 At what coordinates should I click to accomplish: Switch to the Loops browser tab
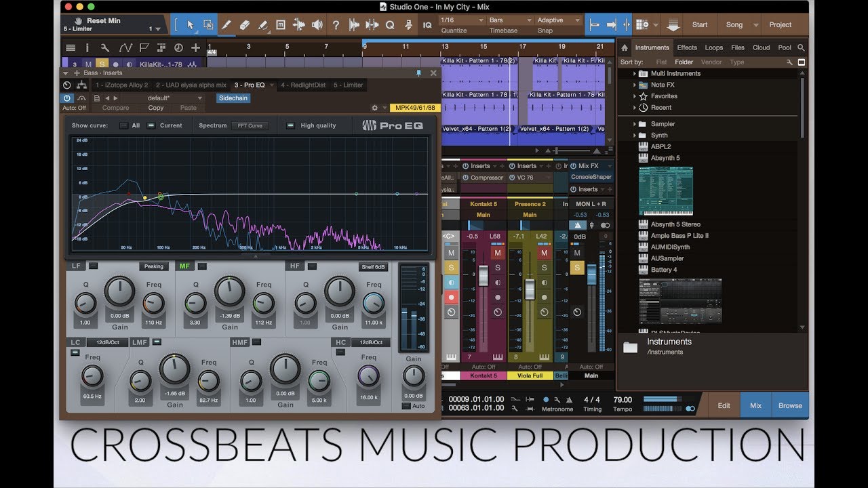click(714, 47)
